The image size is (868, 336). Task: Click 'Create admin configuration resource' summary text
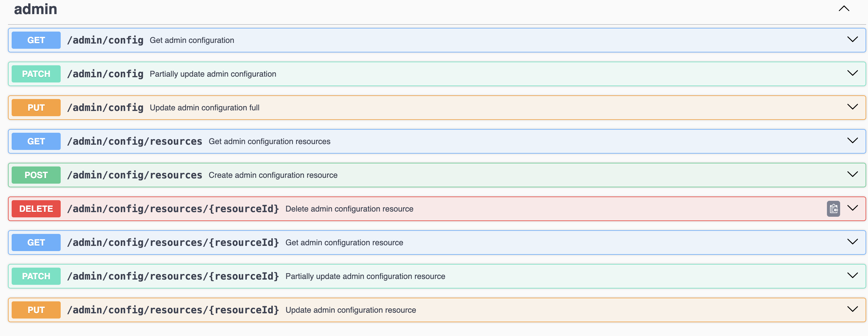pos(273,175)
